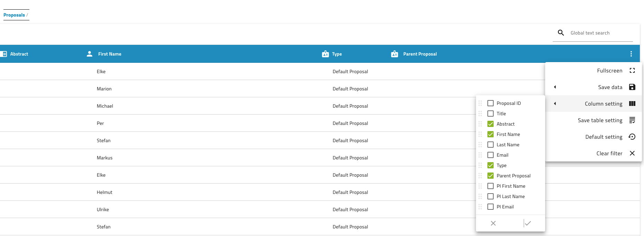644x236 pixels.
Task: Click the Save table setting icon
Action: [x=632, y=120]
